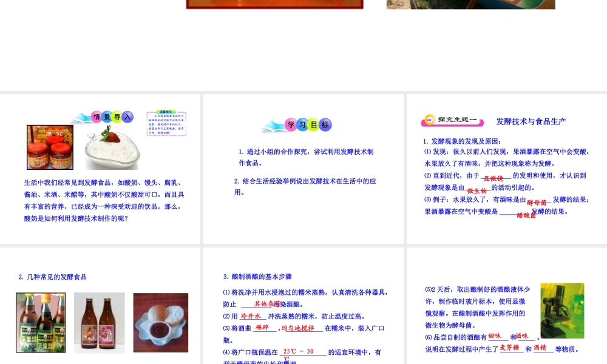Click the two brown bottles photo
Image resolution: width=607 pixels, height=364 pixels.
pyautogui.click(x=100, y=323)
